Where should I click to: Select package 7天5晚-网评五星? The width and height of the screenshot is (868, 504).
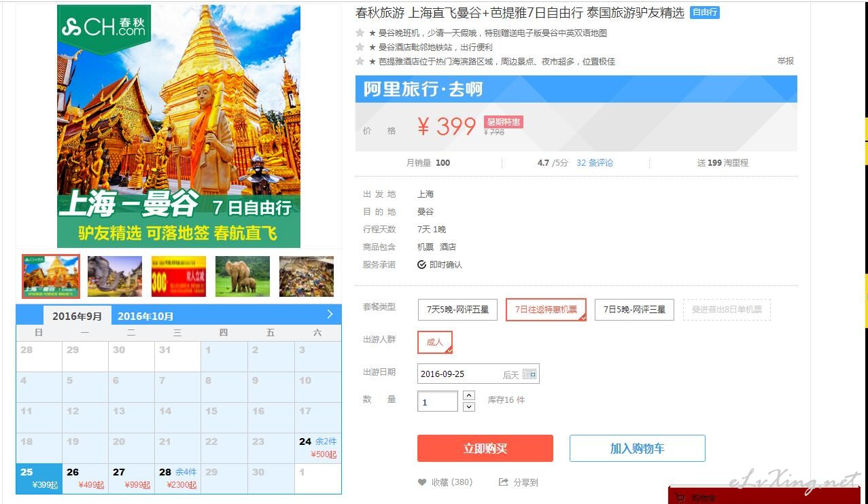point(457,310)
